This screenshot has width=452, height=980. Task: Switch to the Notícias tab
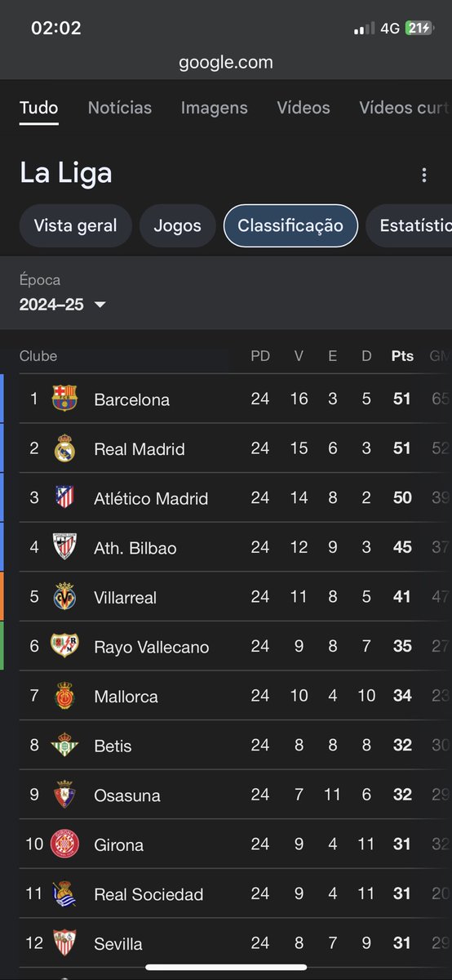point(120,108)
